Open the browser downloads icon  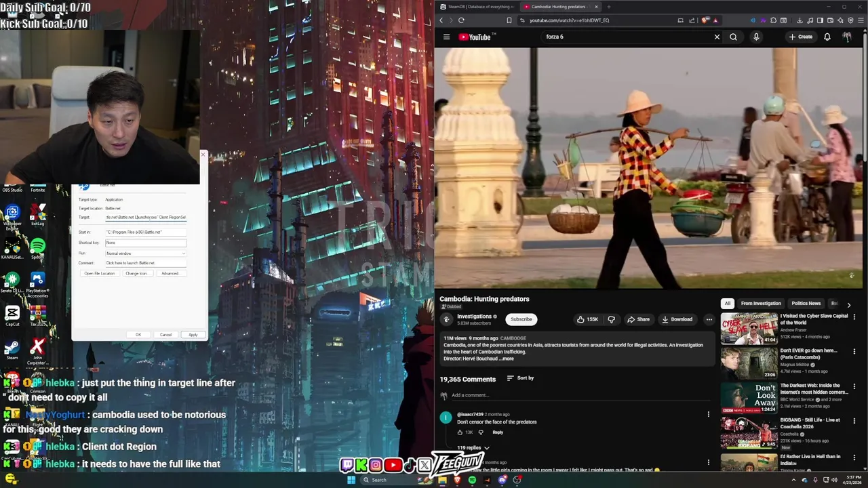[x=800, y=20]
